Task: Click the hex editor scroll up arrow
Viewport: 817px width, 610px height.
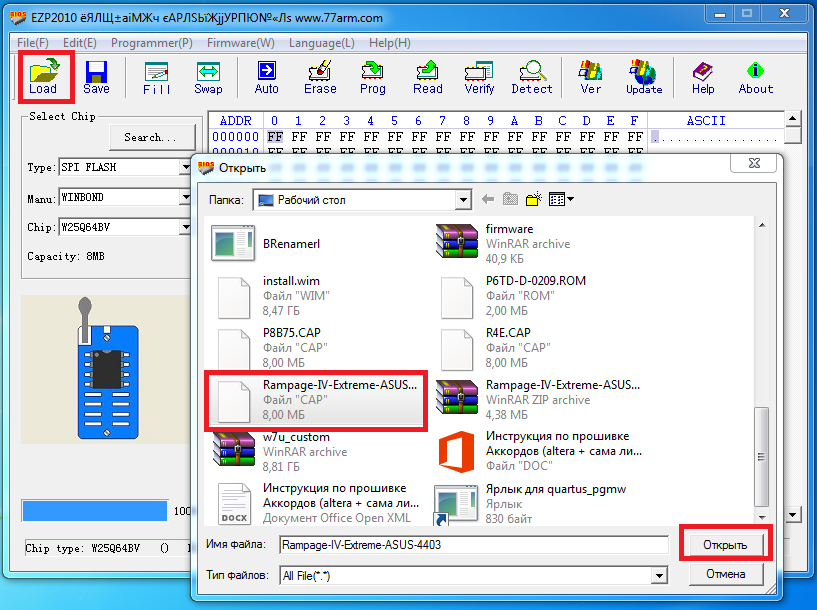Action: (x=792, y=119)
